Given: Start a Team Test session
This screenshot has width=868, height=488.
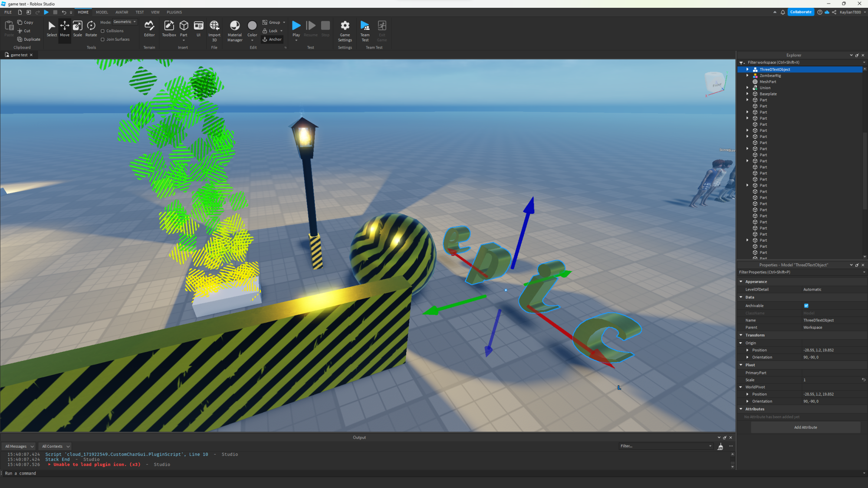Looking at the screenshot, I should point(365,29).
